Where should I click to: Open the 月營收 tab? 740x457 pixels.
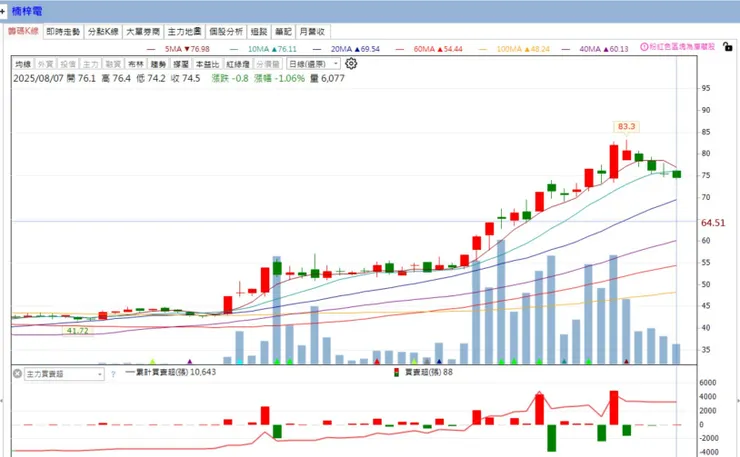tap(312, 32)
